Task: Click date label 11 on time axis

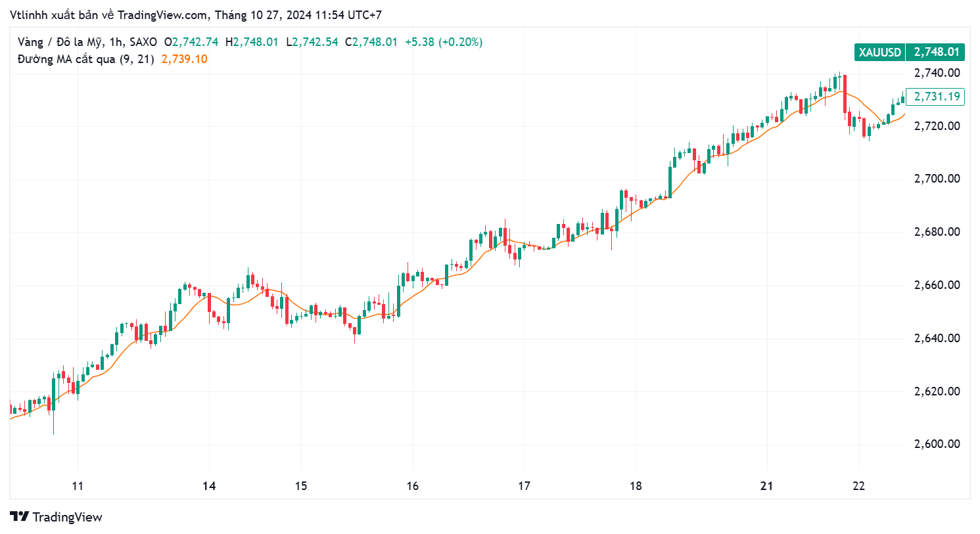Action: (x=78, y=486)
